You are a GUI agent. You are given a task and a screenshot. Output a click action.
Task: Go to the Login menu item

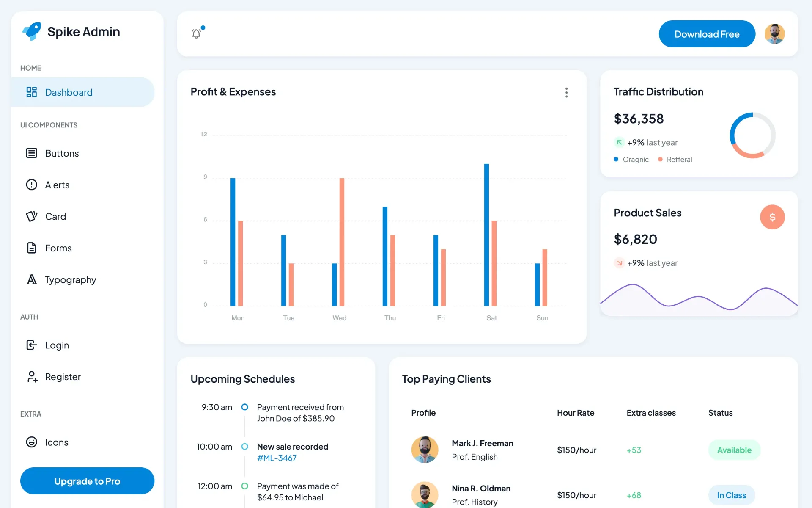tap(57, 345)
